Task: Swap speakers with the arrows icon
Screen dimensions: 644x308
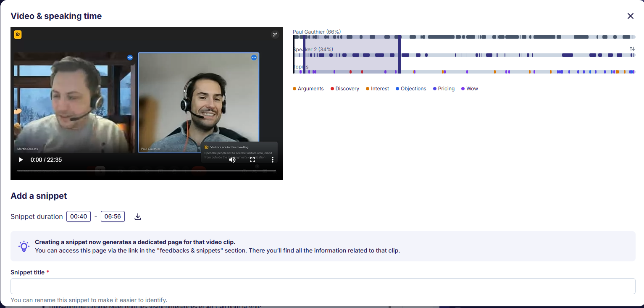Action: click(x=632, y=49)
